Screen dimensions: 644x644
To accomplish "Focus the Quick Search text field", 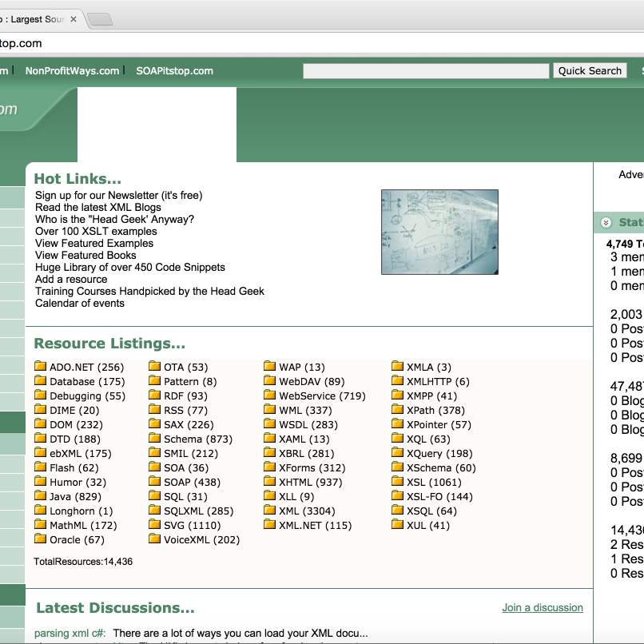I will coord(426,70).
